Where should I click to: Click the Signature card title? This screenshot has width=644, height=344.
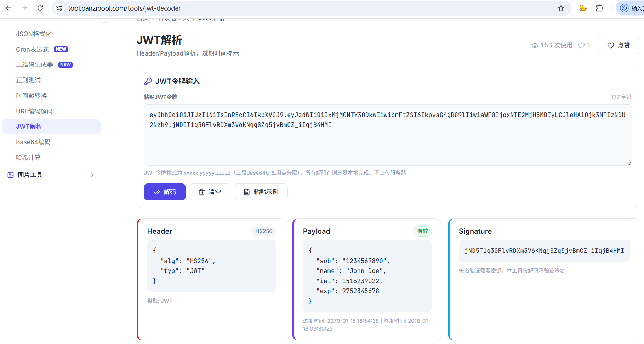click(x=475, y=231)
